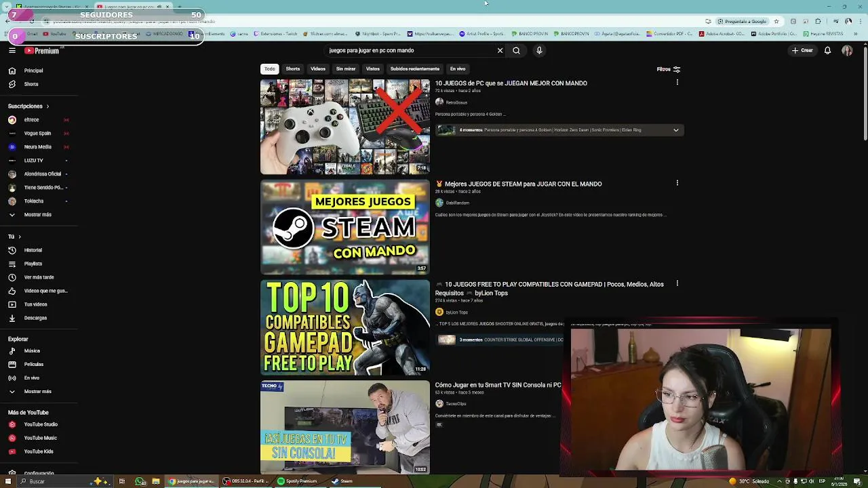The width and height of the screenshot is (868, 488).
Task: Switch to OBS in the taskbar
Action: pyautogui.click(x=246, y=481)
